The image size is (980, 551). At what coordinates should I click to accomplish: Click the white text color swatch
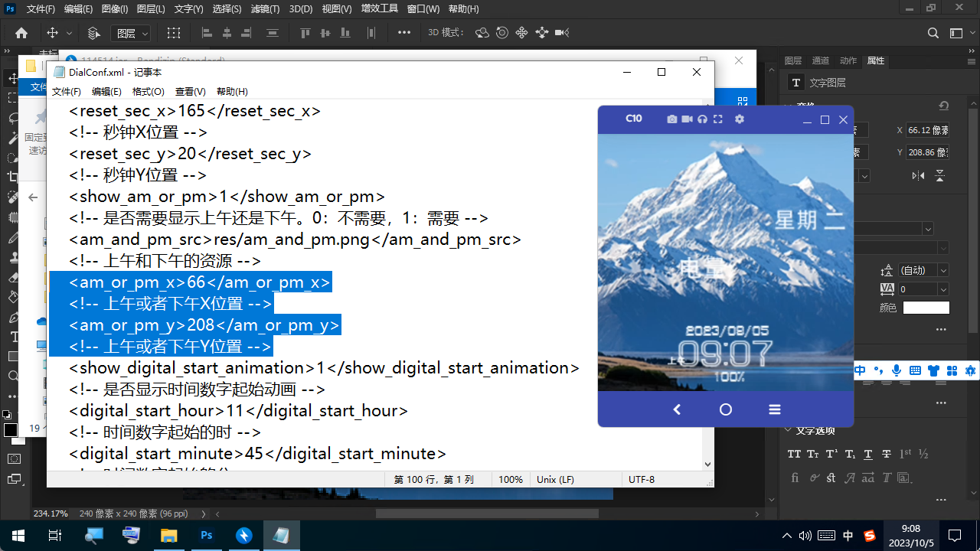click(926, 308)
